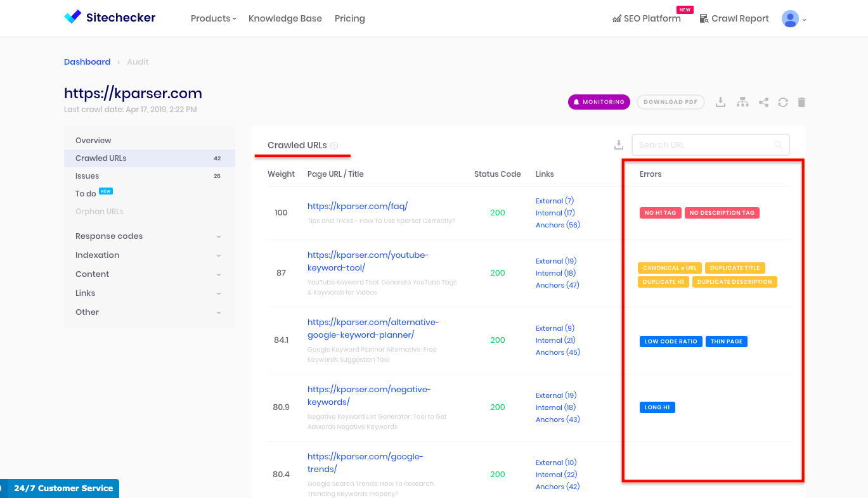Click NO DESCRIPTION TAG badge
868x498 pixels.
click(722, 213)
